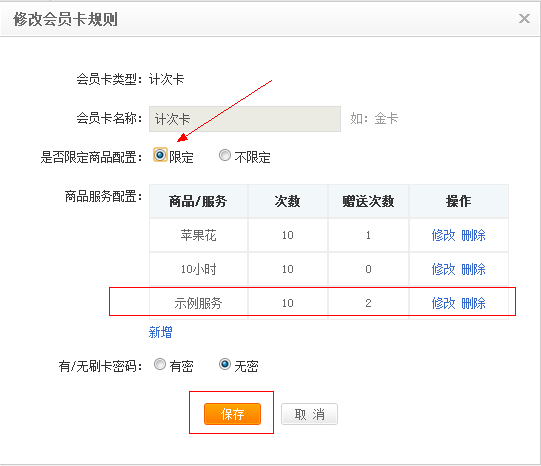Click the 次数 column header

pos(288,201)
